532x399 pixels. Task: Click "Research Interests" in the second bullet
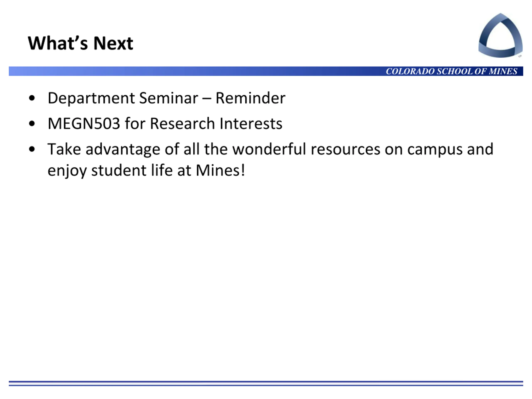click(x=216, y=124)
